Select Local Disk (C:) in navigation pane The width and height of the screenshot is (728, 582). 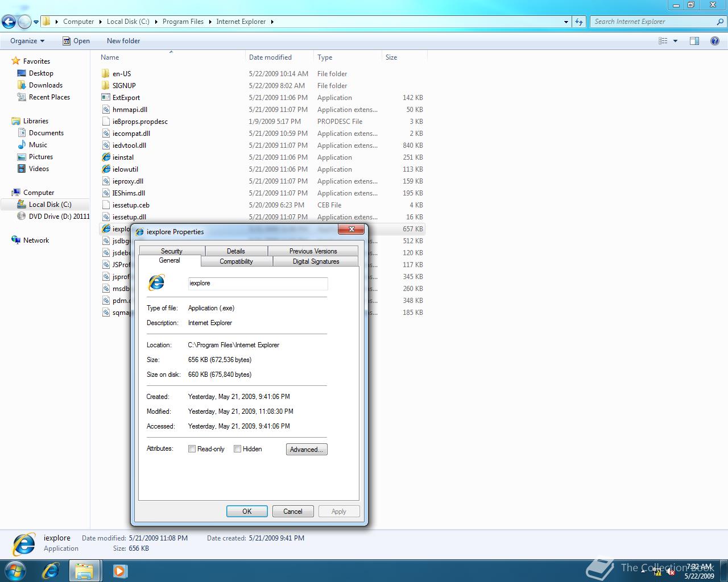50,205
